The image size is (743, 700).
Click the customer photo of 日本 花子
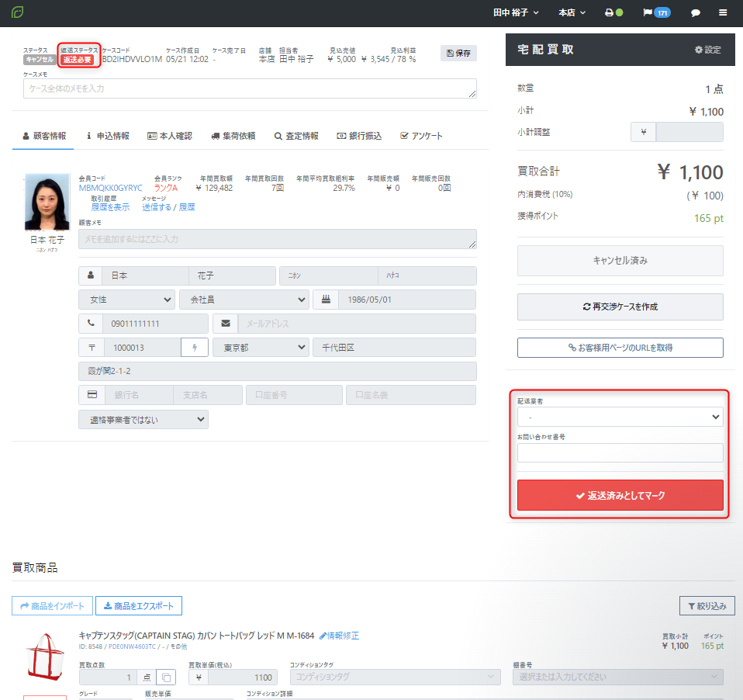tap(47, 202)
